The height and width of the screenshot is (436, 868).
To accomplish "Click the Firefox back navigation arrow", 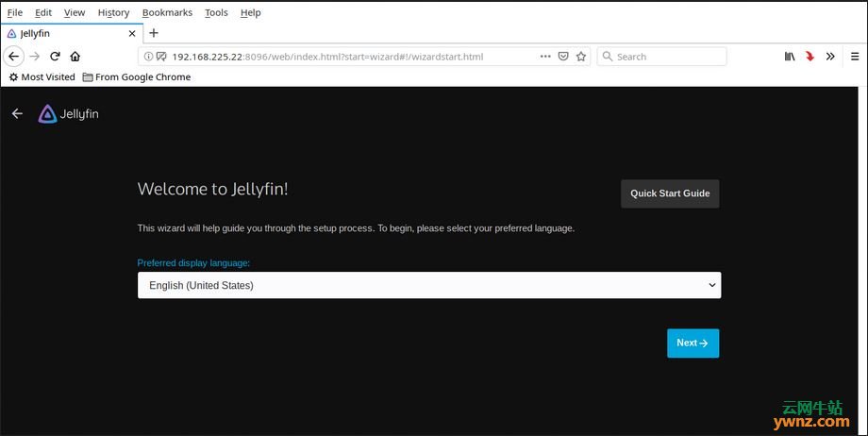I will pyautogui.click(x=14, y=57).
